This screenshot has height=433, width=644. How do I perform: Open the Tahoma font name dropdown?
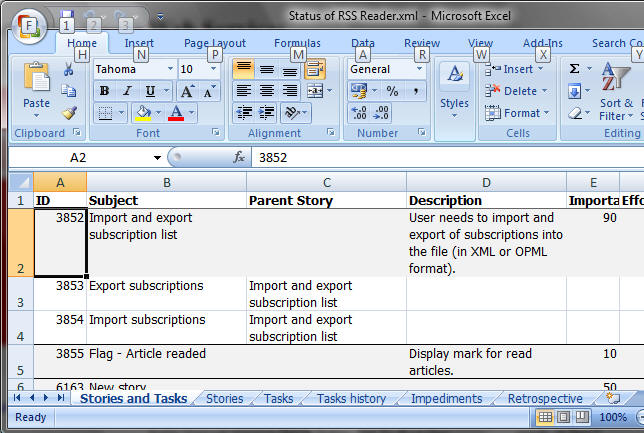point(170,69)
